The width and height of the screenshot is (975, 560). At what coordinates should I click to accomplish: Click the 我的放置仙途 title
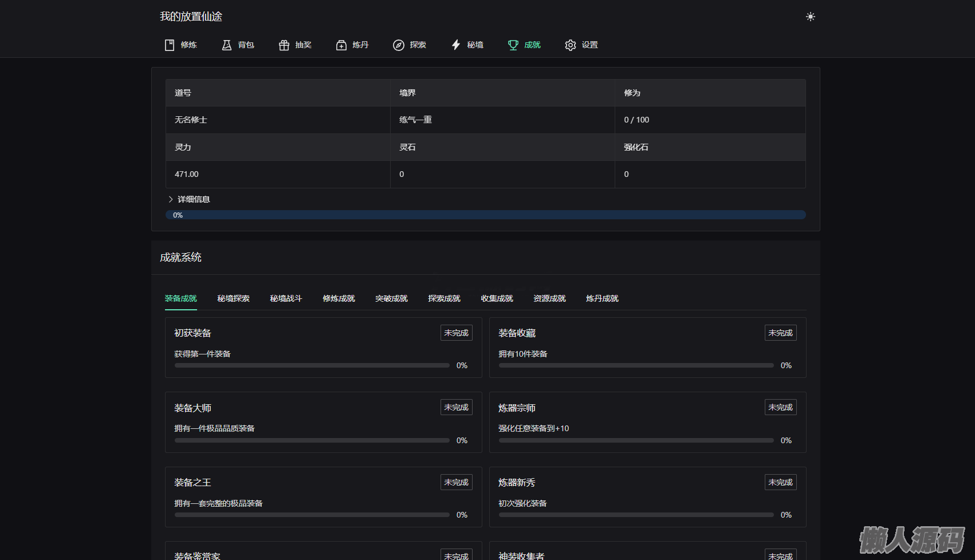pos(191,17)
